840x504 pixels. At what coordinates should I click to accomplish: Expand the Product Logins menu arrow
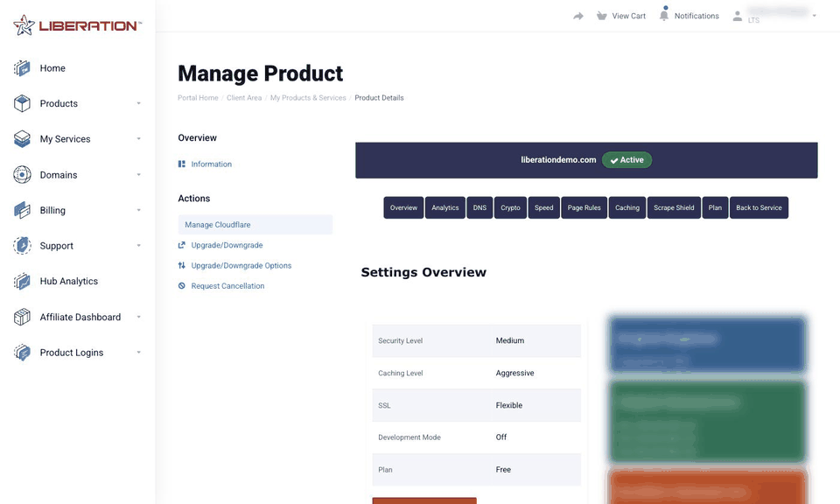(x=139, y=353)
